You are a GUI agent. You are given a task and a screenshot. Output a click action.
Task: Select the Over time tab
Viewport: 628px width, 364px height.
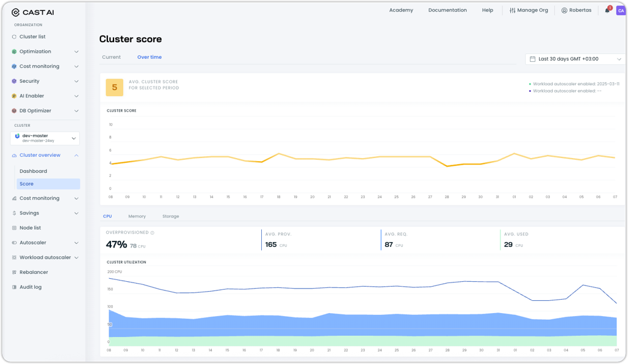click(x=150, y=57)
